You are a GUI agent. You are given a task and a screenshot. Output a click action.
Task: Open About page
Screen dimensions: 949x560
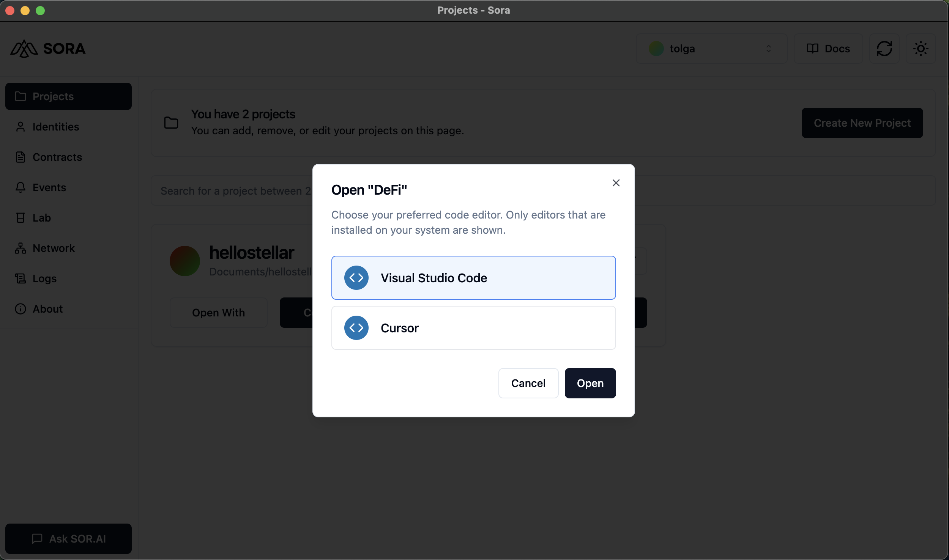(x=68, y=309)
